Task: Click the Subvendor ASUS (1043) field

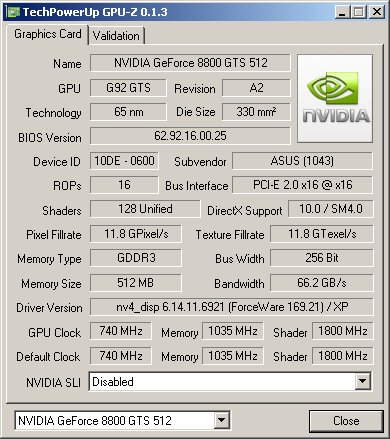Action: (302, 161)
